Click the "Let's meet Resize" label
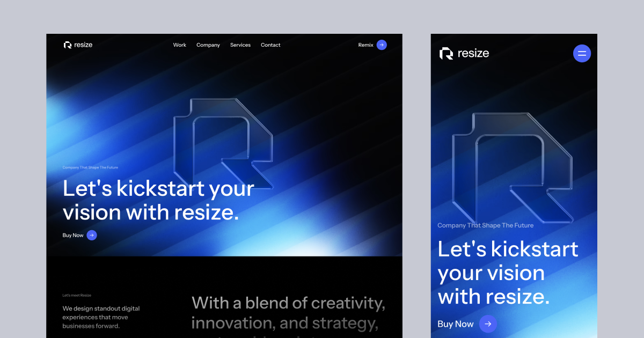This screenshot has width=644, height=338. tap(77, 295)
